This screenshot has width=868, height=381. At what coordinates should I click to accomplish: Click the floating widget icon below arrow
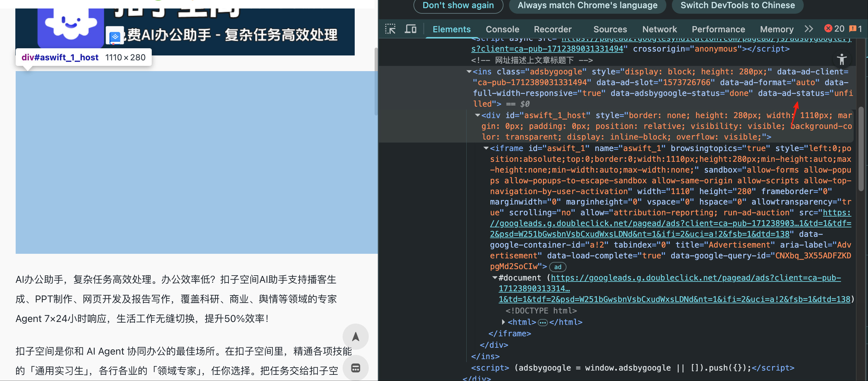pos(355,368)
